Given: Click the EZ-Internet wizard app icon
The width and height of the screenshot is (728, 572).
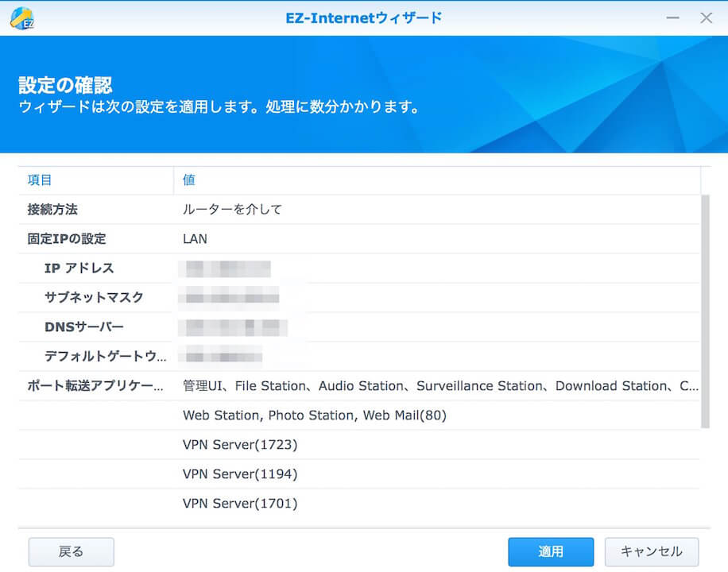Looking at the screenshot, I should click(21, 18).
